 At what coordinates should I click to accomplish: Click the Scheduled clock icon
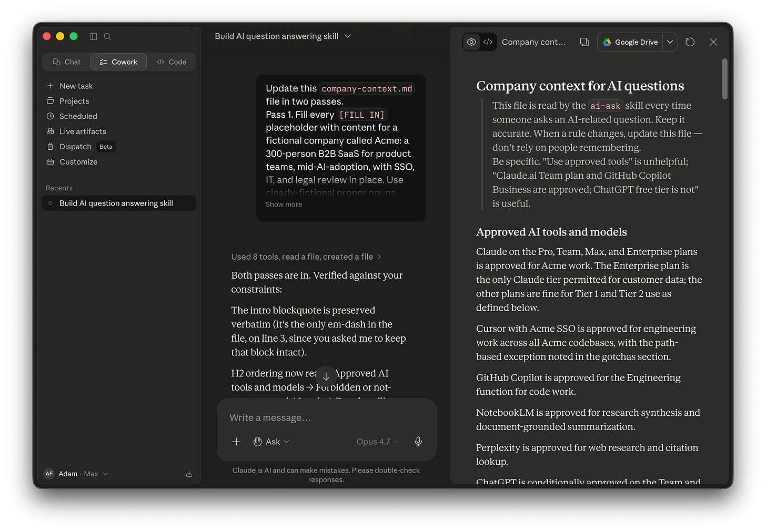click(x=51, y=116)
